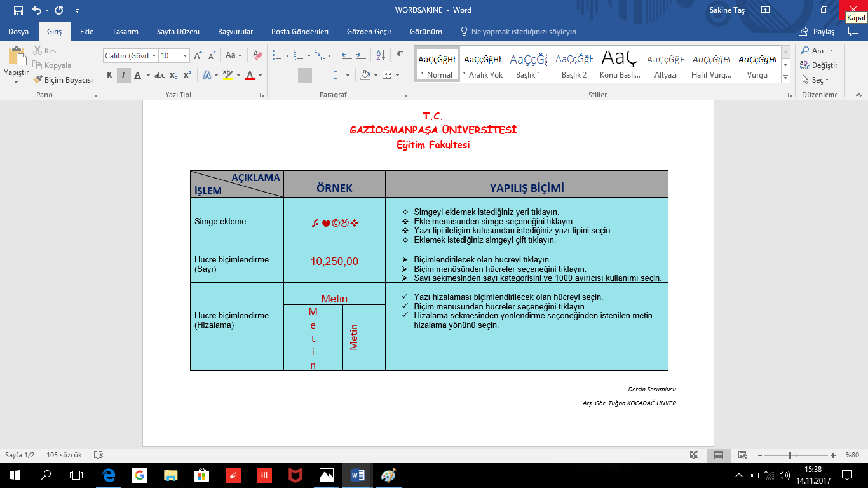Choose text highlight color
The height and width of the screenshot is (488, 868).
(x=228, y=75)
